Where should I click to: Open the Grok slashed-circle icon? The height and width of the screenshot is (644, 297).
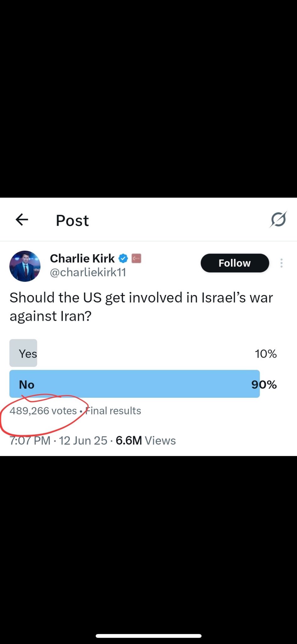[x=278, y=219]
